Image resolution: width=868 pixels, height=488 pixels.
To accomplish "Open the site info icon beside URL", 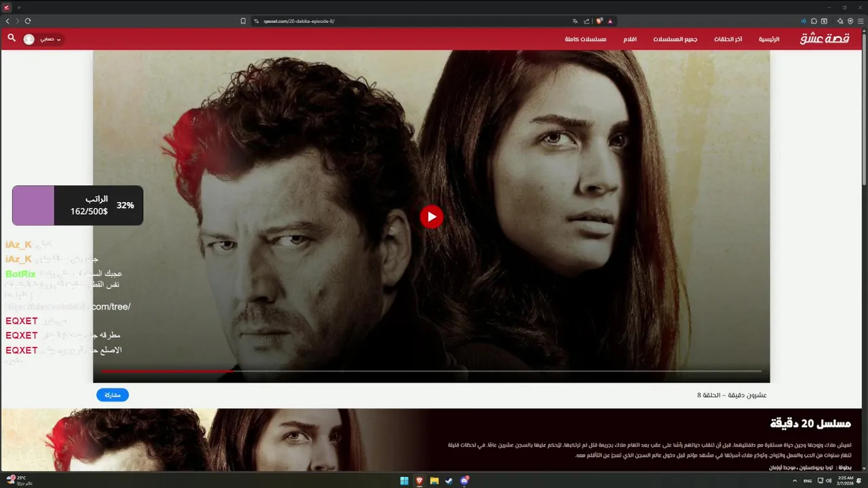I will point(256,21).
